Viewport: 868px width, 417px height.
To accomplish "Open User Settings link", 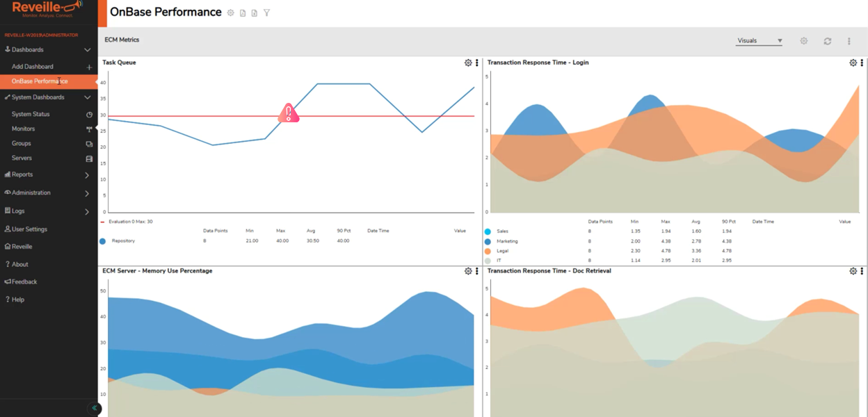I will [x=29, y=229].
